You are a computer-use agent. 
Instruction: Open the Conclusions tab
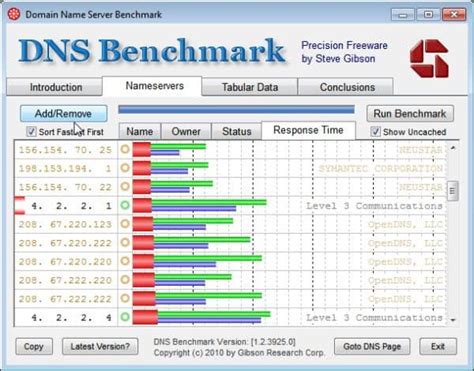point(346,87)
